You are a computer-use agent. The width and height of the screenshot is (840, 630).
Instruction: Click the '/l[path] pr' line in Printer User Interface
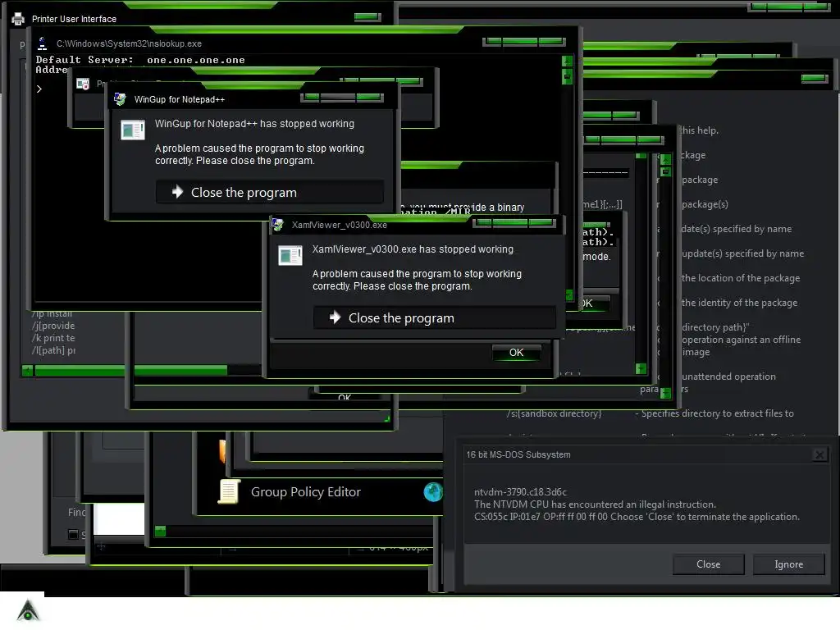click(53, 350)
